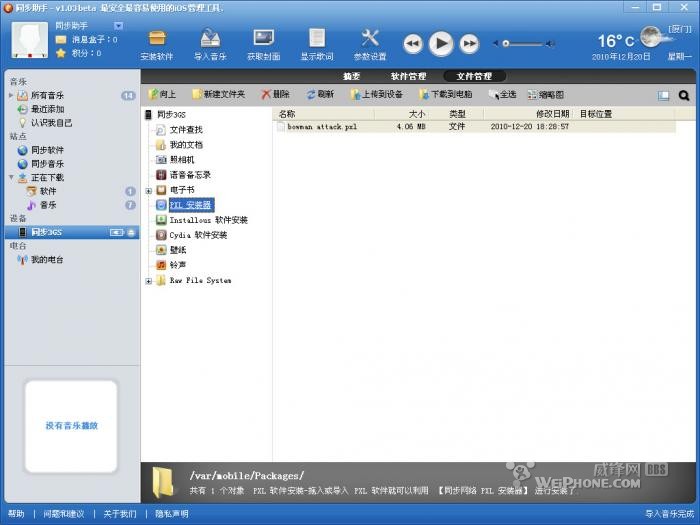
Task: Click 上传到设备 upload to device
Action: 377,94
